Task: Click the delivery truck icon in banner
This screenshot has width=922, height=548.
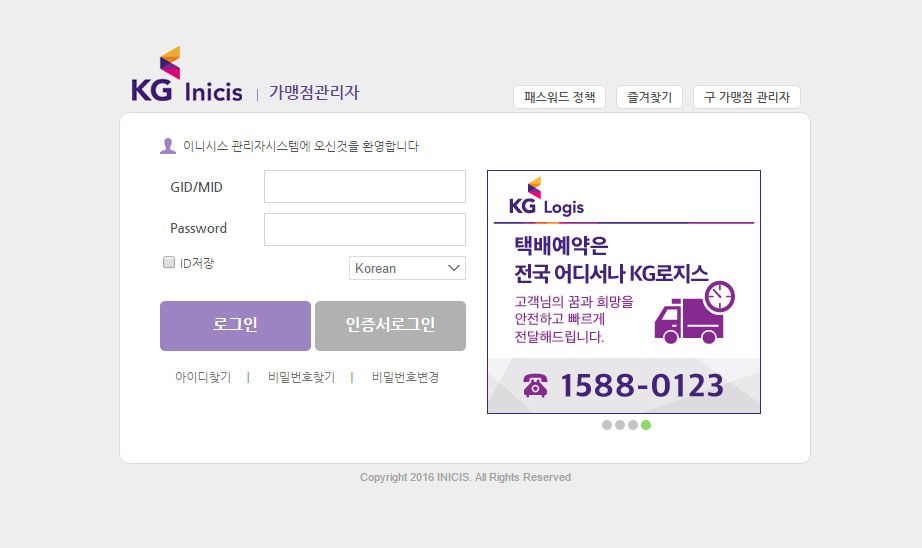Action: click(x=694, y=313)
